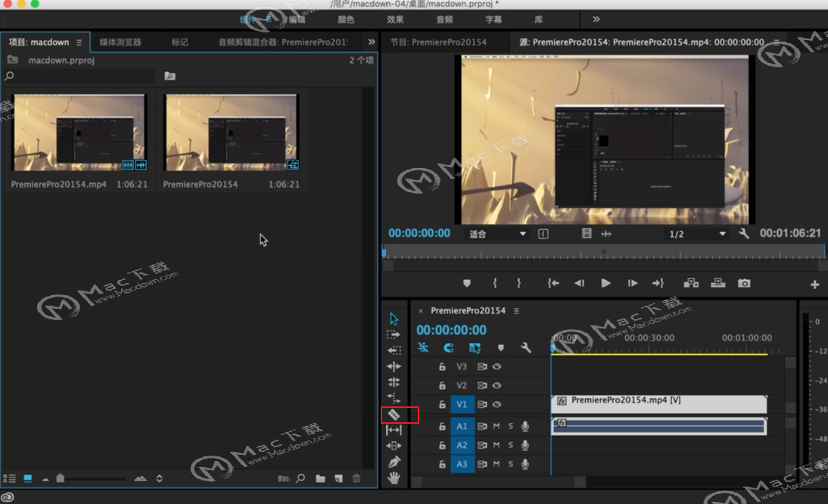The image size is (828, 504).
Task: Export frame with the camera icon
Action: (x=744, y=283)
